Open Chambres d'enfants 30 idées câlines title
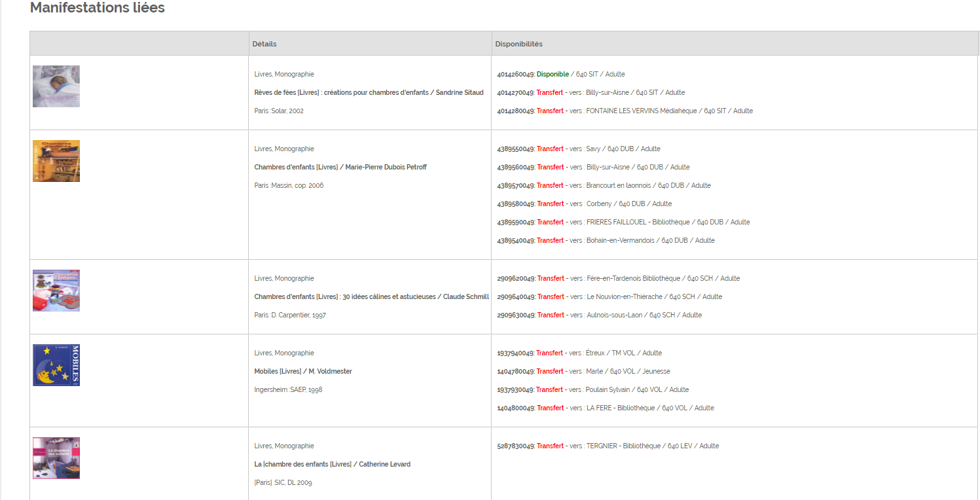This screenshot has width=980, height=500. [372, 296]
